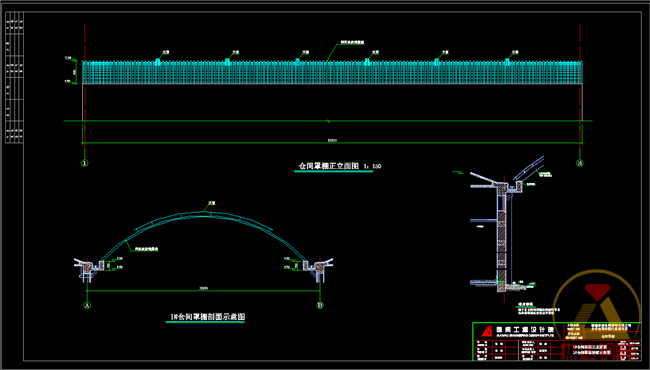Click grid bubble B under the arch section

point(320,305)
